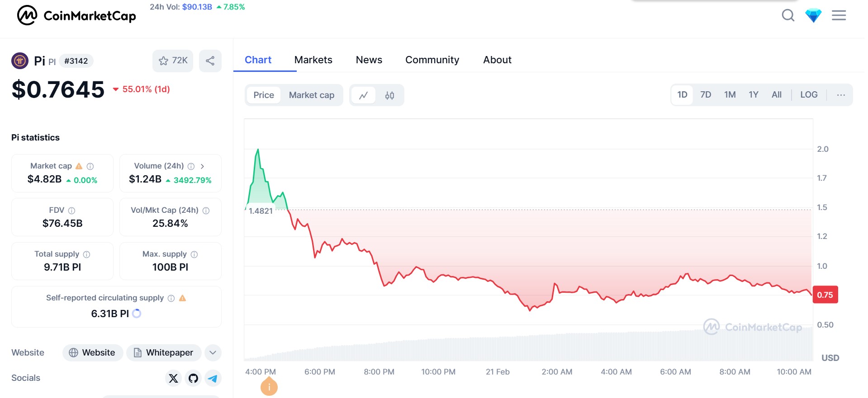Expand more website links chevron
The width and height of the screenshot is (868, 398).
pyautogui.click(x=213, y=352)
